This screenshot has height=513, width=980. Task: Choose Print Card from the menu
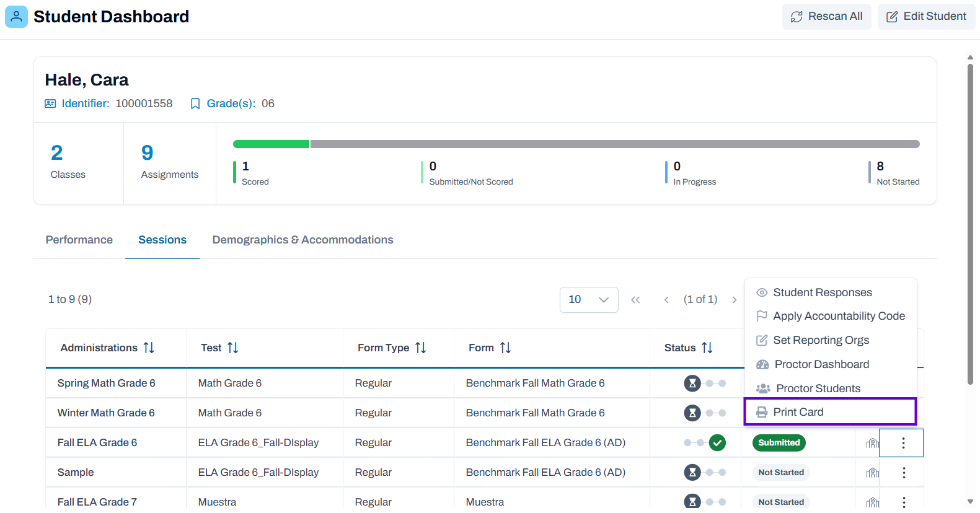point(831,412)
